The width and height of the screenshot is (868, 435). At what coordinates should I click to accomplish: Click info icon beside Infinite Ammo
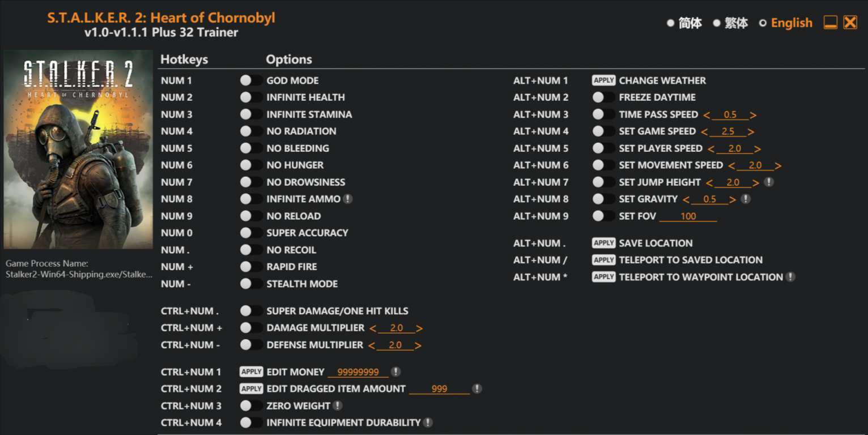(x=348, y=199)
